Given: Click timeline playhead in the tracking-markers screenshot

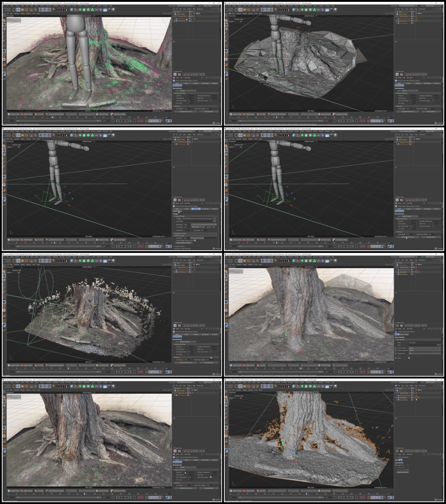Looking at the screenshot, I should (52, 117).
